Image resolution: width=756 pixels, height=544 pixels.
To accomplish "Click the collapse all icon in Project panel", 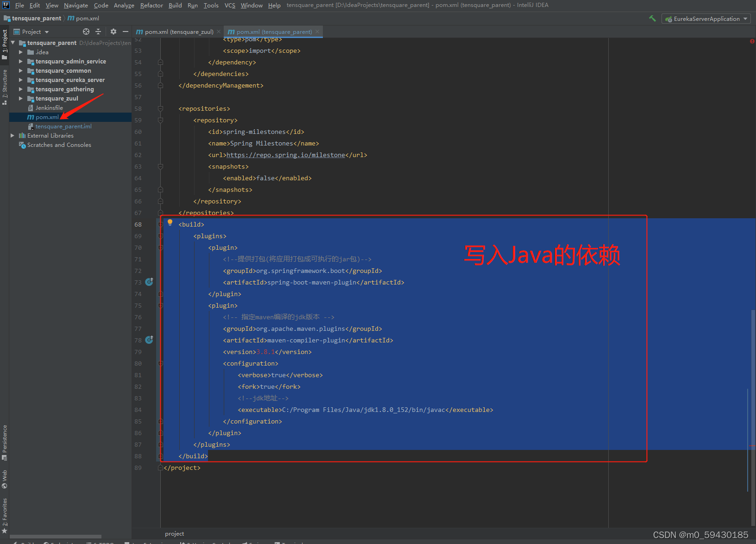I will [x=98, y=32].
